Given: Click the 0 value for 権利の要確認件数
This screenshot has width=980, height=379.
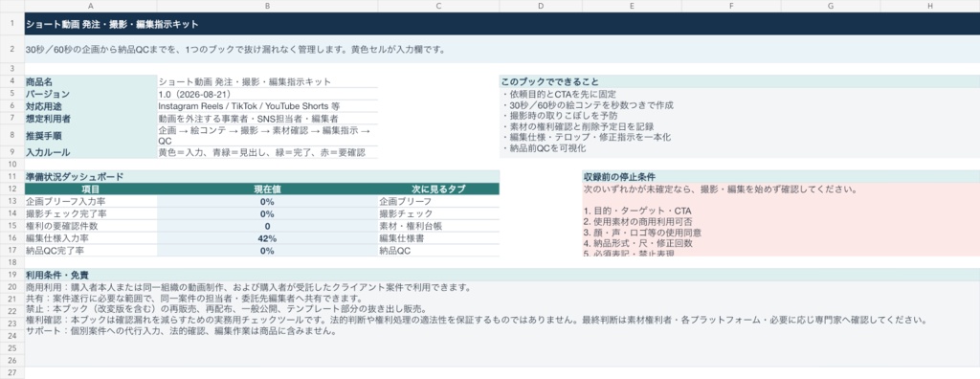Looking at the screenshot, I should (268, 226).
